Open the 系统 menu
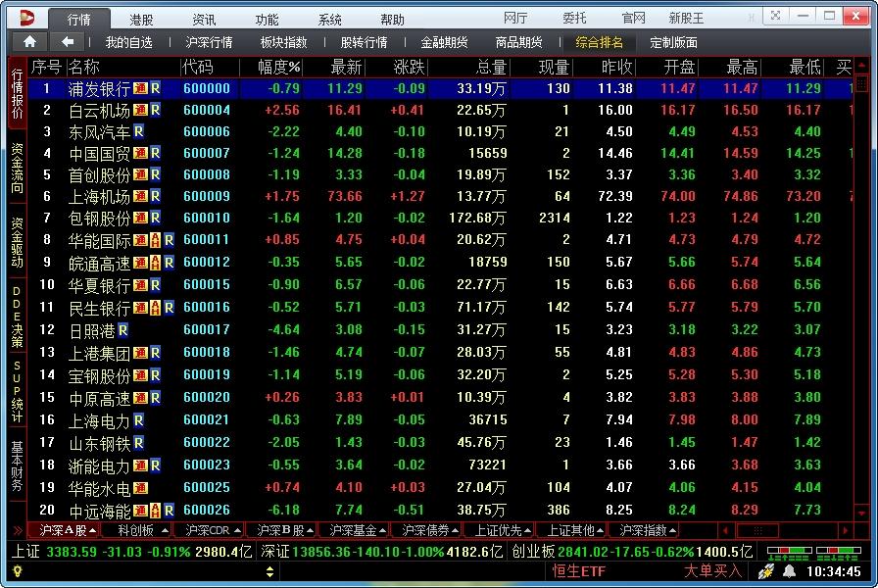 329,20
